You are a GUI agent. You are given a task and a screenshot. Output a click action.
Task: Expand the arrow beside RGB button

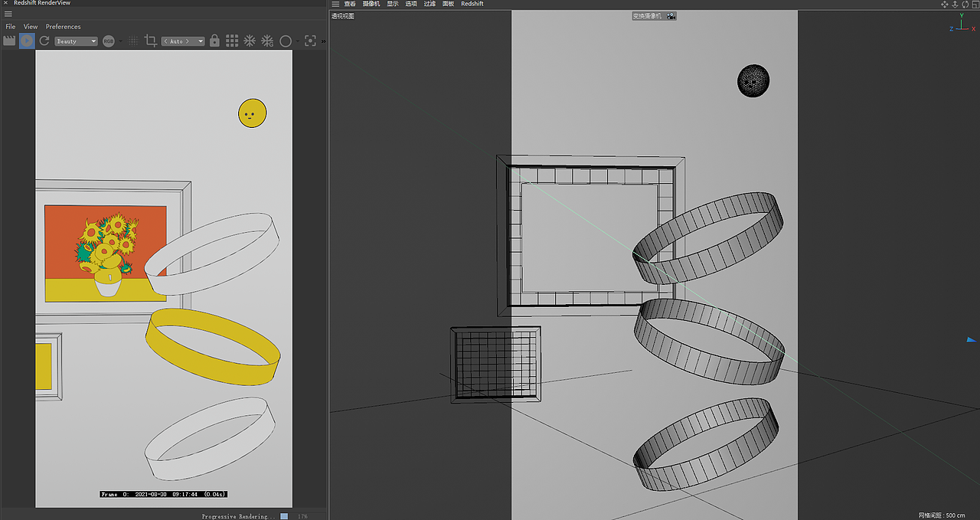click(121, 41)
